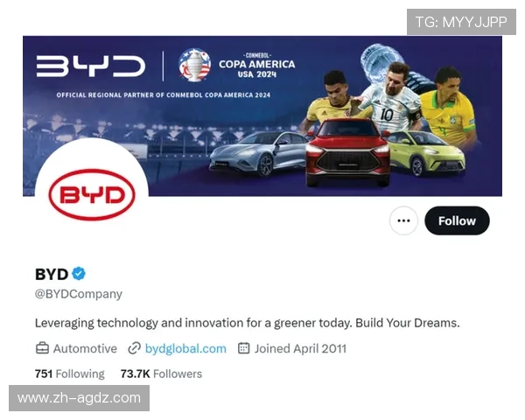The width and height of the screenshot is (525, 420).
Task: Click the profile bio text about greener today
Action: click(x=247, y=323)
